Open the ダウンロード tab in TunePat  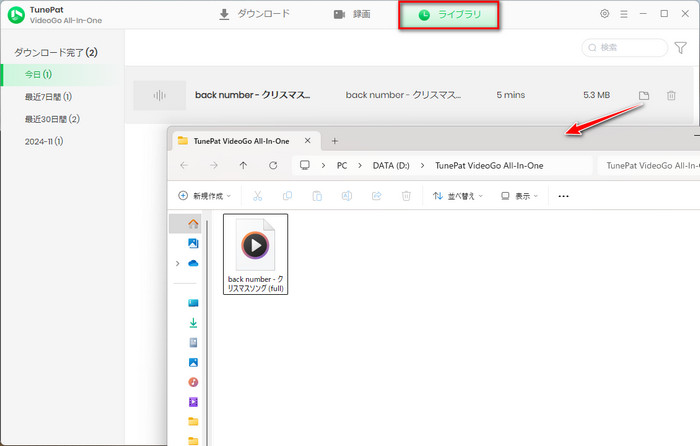tap(254, 14)
